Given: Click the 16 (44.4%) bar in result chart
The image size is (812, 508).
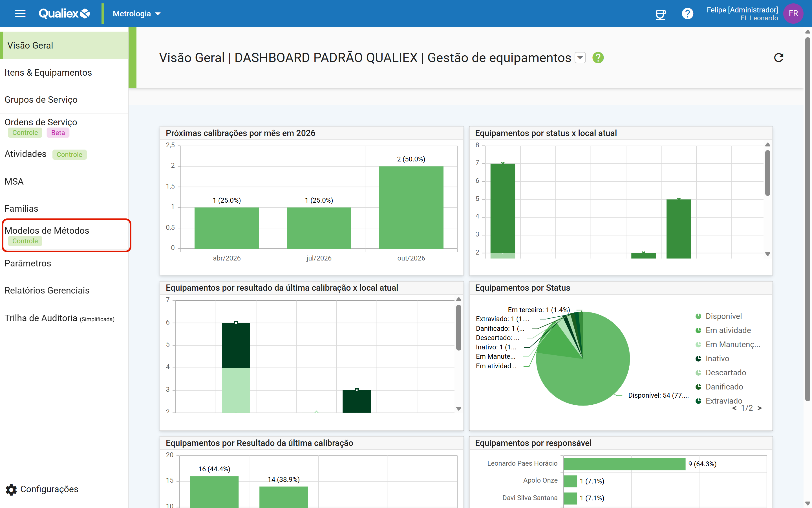Looking at the screenshot, I should point(214,492).
